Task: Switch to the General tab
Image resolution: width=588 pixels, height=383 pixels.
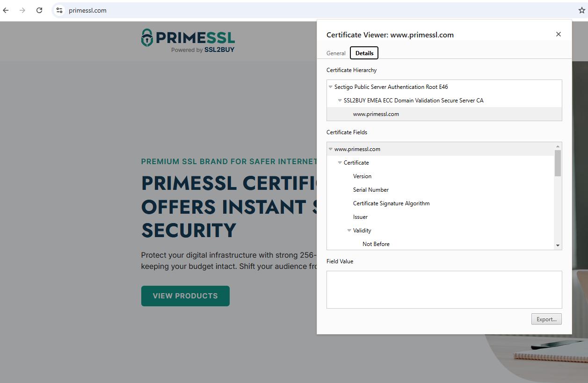Action: 336,53
